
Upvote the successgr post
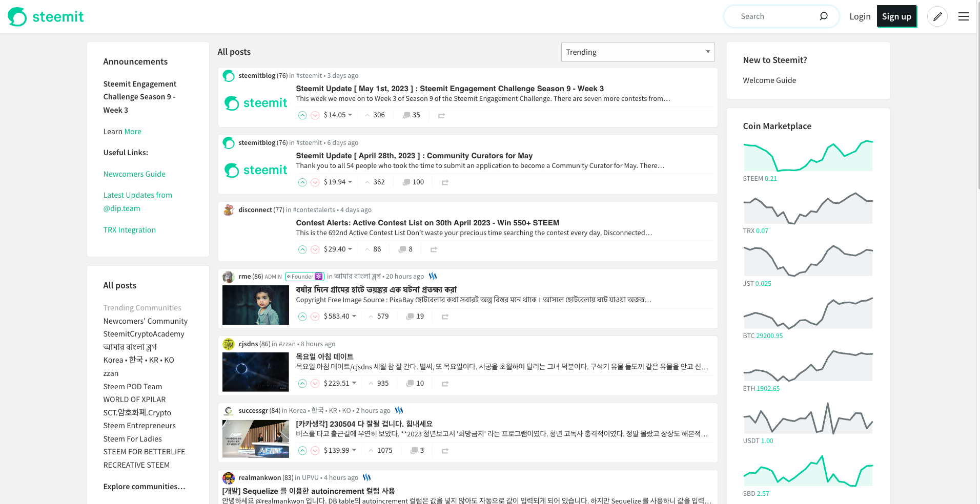coord(302,451)
